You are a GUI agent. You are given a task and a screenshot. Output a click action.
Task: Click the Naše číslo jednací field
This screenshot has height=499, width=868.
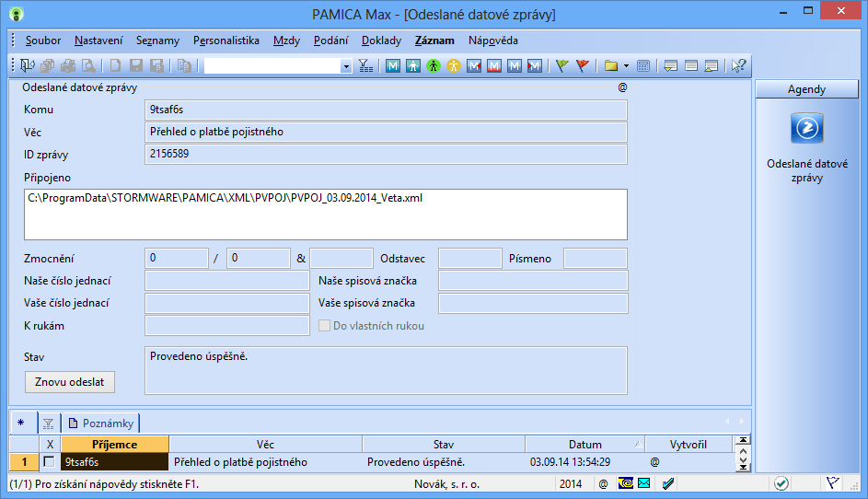click(227, 281)
